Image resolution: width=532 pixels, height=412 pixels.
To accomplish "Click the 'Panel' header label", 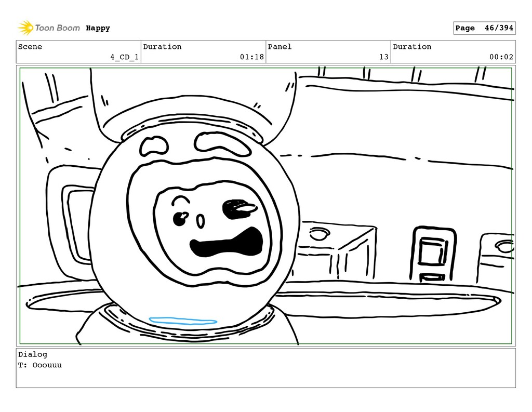I will click(x=280, y=46).
